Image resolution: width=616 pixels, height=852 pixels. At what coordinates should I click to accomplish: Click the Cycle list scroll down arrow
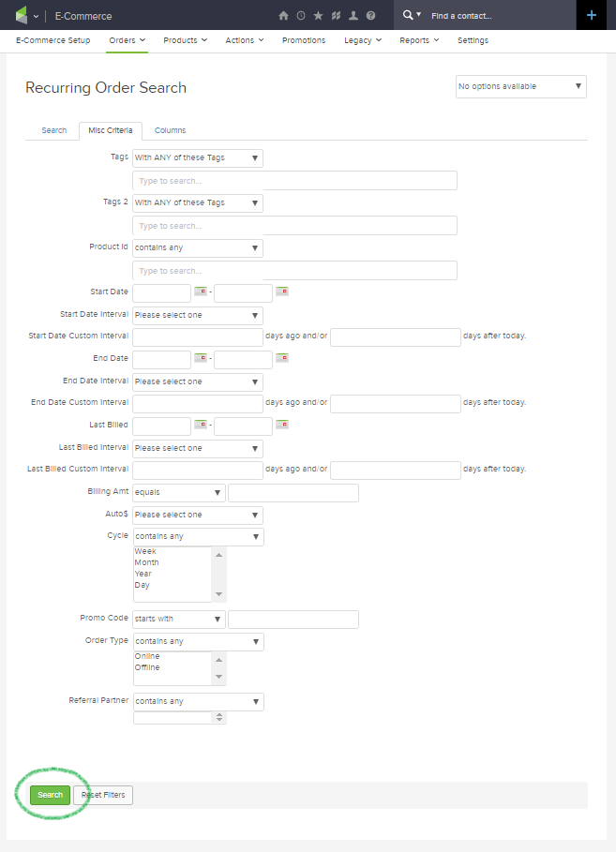pyautogui.click(x=218, y=594)
